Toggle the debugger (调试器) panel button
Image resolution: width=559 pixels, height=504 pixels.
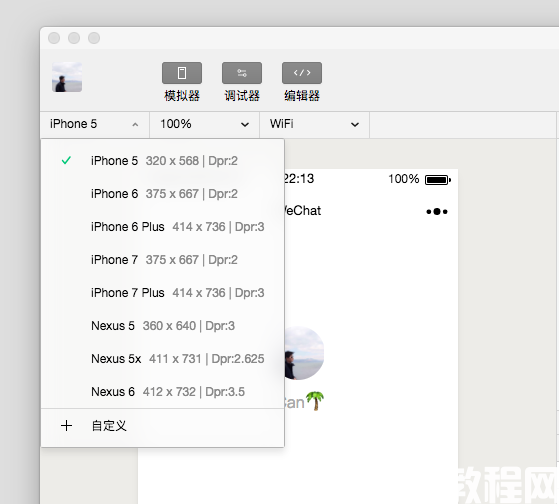point(242,73)
